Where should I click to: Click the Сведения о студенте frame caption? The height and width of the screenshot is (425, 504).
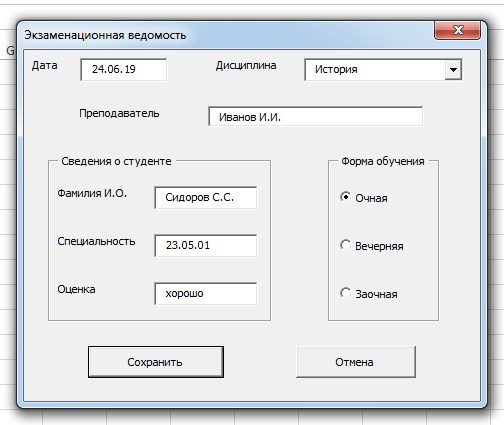click(x=116, y=161)
